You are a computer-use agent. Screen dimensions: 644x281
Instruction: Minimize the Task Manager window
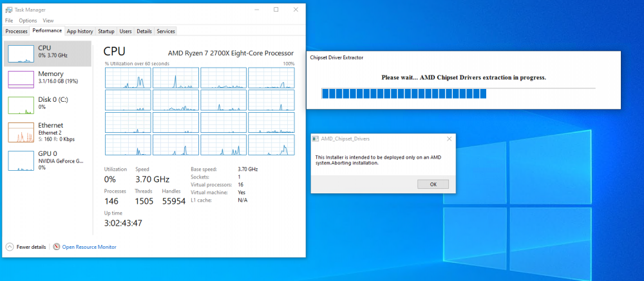(256, 10)
